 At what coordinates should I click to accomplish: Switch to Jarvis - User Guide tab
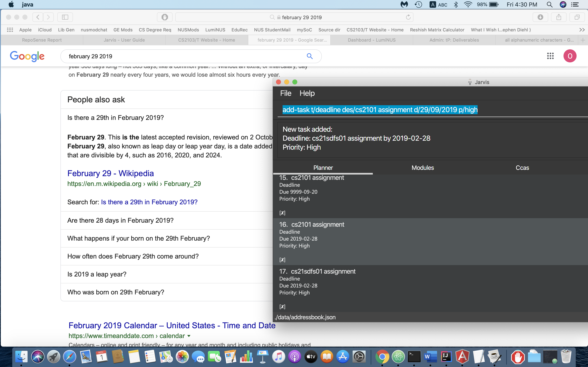124,40
